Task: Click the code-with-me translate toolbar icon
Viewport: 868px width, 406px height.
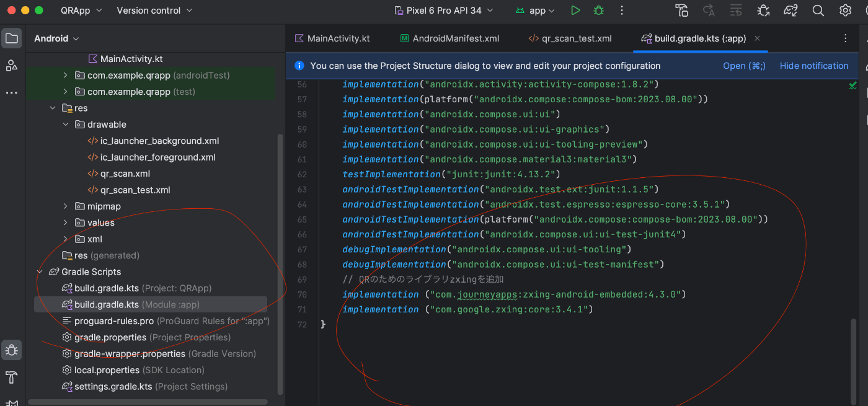Action: [709, 11]
